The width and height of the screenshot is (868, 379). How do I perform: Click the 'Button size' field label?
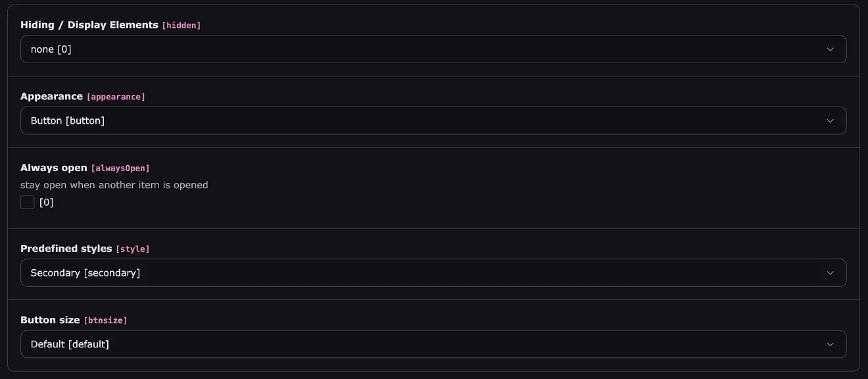click(x=50, y=320)
